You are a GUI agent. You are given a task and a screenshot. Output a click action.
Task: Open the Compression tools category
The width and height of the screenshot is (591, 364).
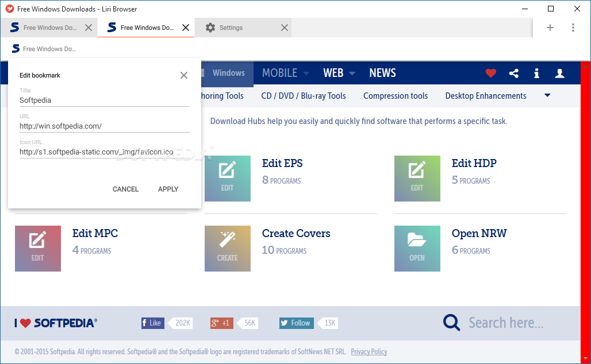point(396,96)
